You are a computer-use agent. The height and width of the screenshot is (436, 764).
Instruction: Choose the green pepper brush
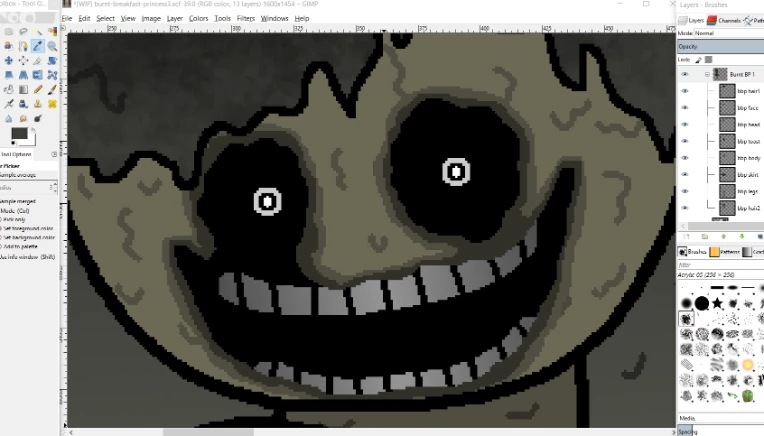[x=748, y=395]
